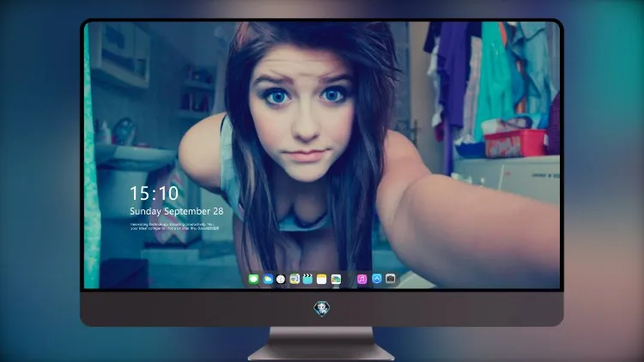
Task: Click the 15:10 clock widget
Action: click(154, 193)
